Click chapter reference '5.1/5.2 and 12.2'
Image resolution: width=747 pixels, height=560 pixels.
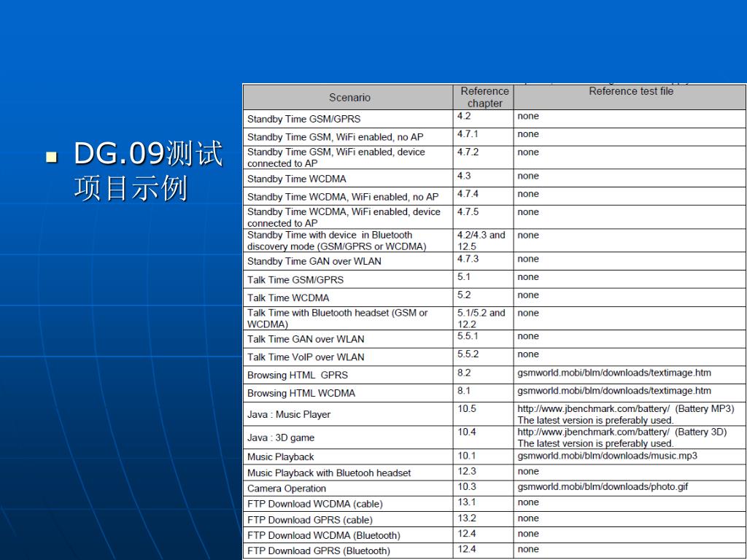pyautogui.click(x=481, y=318)
